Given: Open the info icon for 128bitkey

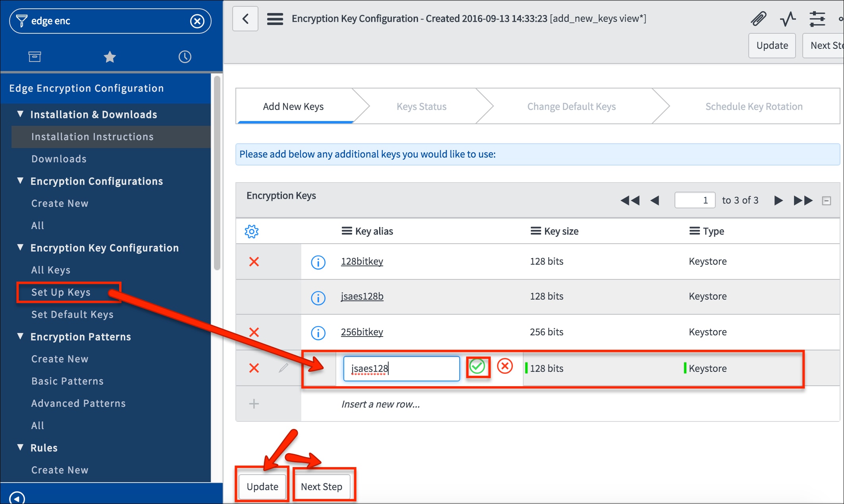Looking at the screenshot, I should pyautogui.click(x=318, y=262).
